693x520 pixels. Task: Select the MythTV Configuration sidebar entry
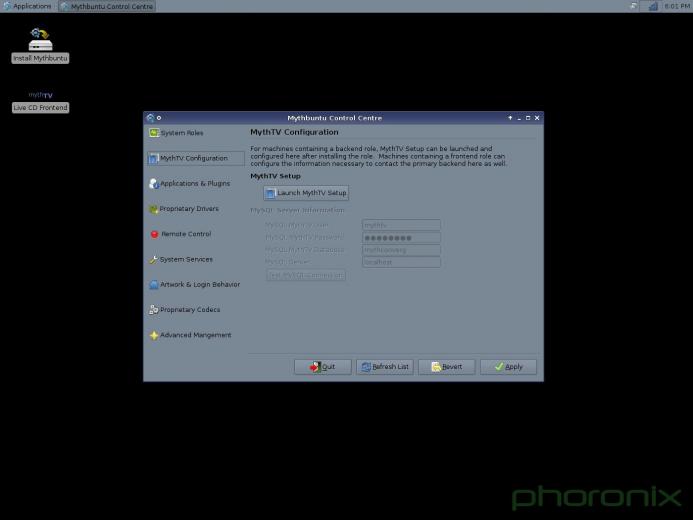[196, 158]
